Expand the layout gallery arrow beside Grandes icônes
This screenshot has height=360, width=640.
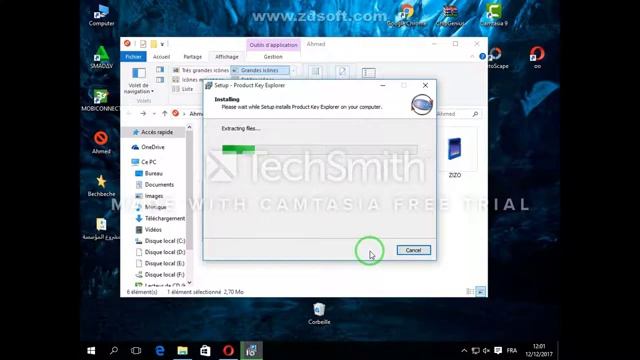point(293,70)
